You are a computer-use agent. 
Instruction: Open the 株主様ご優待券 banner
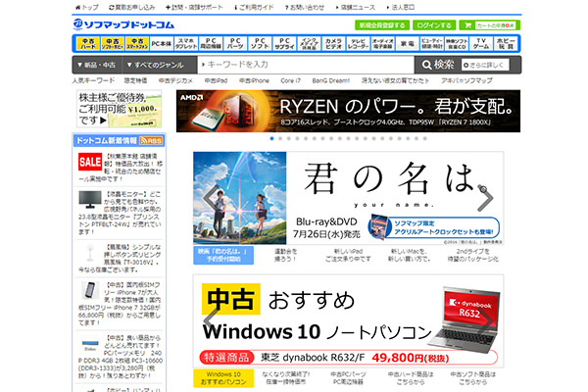(120, 109)
